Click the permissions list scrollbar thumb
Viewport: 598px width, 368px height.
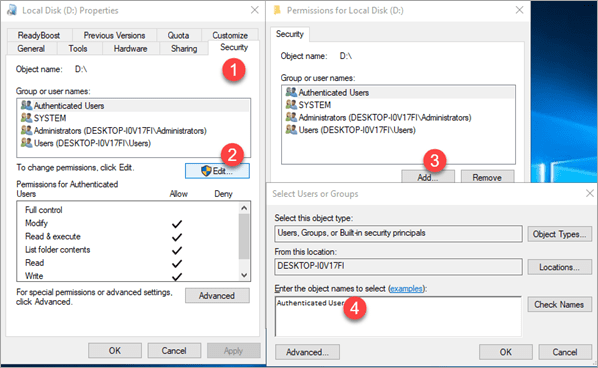pos(244,236)
